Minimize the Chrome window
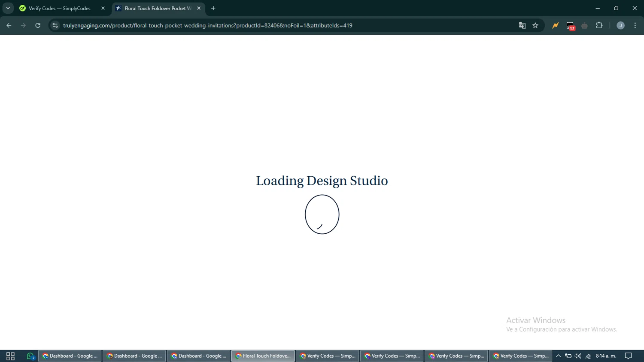 (598, 8)
